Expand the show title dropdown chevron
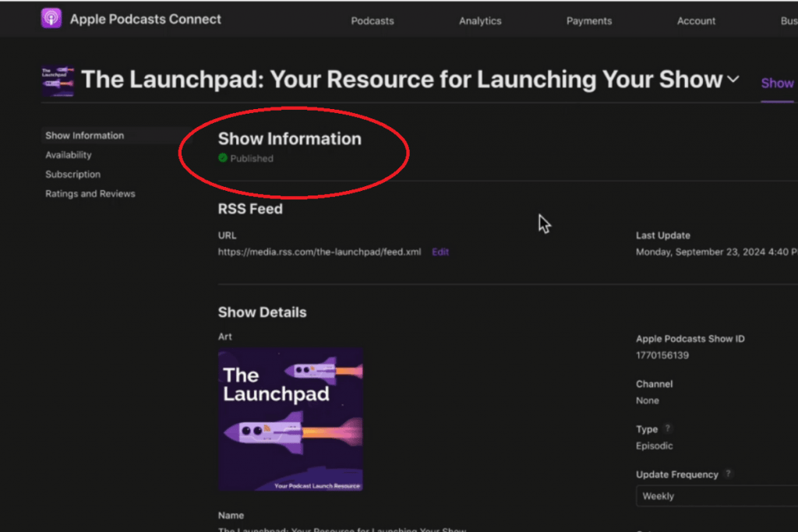798x532 pixels. pyautogui.click(x=733, y=79)
